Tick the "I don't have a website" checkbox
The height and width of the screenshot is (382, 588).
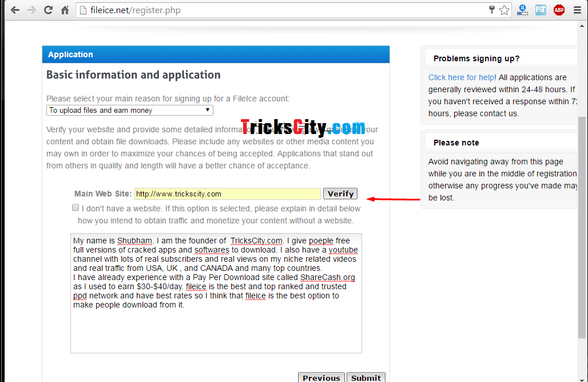click(76, 207)
